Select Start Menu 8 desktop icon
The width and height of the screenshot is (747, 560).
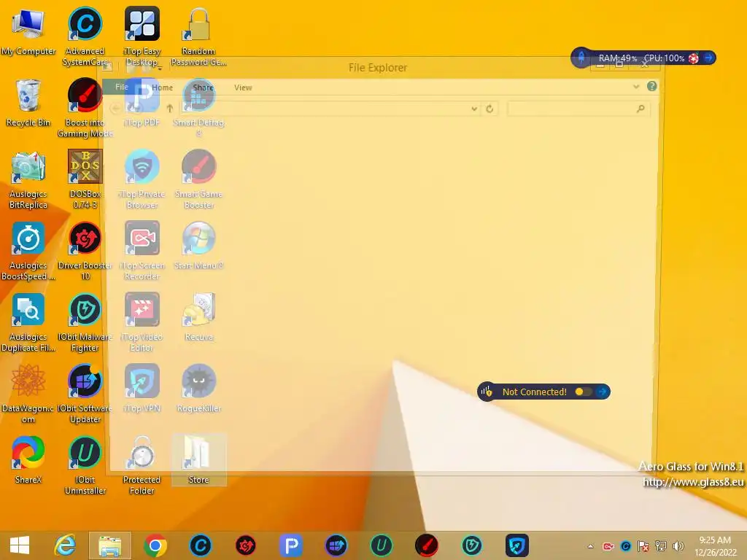198,246
